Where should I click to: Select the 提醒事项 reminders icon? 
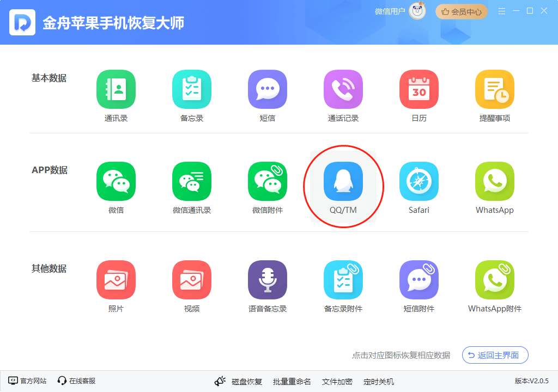[x=495, y=89]
